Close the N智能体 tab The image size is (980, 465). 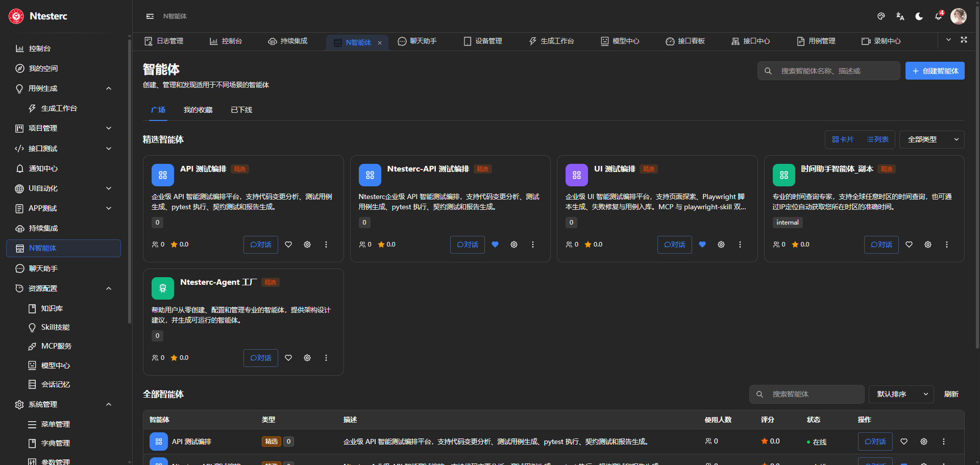(x=380, y=43)
